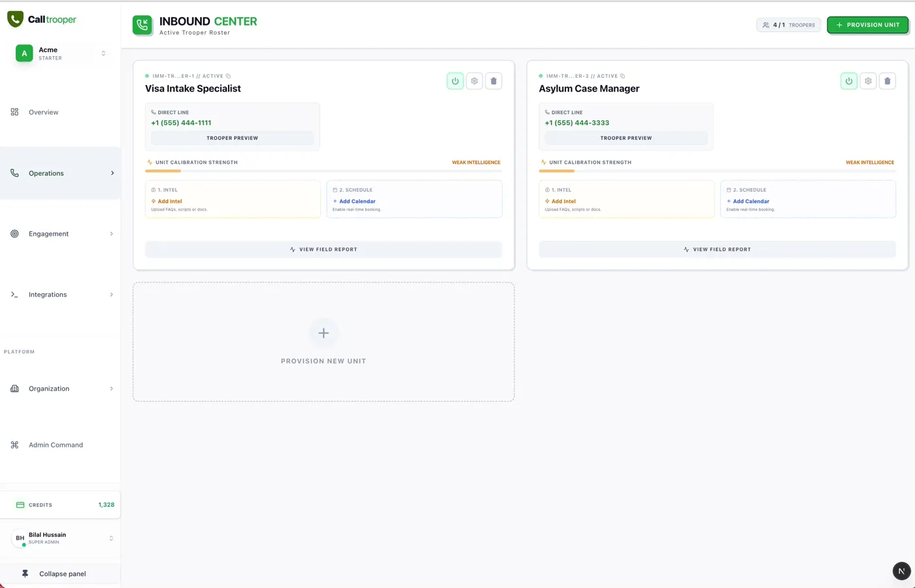Screen dimensions: 915x588
Task: Copy the Asylum Case Manager unit ID
Action: click(x=622, y=76)
